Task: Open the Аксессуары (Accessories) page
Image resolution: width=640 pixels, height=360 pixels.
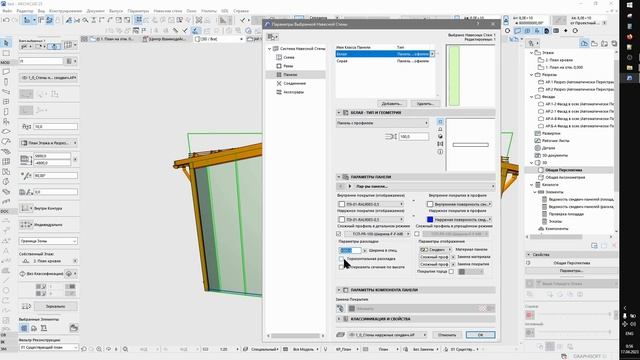Action: coord(293,92)
